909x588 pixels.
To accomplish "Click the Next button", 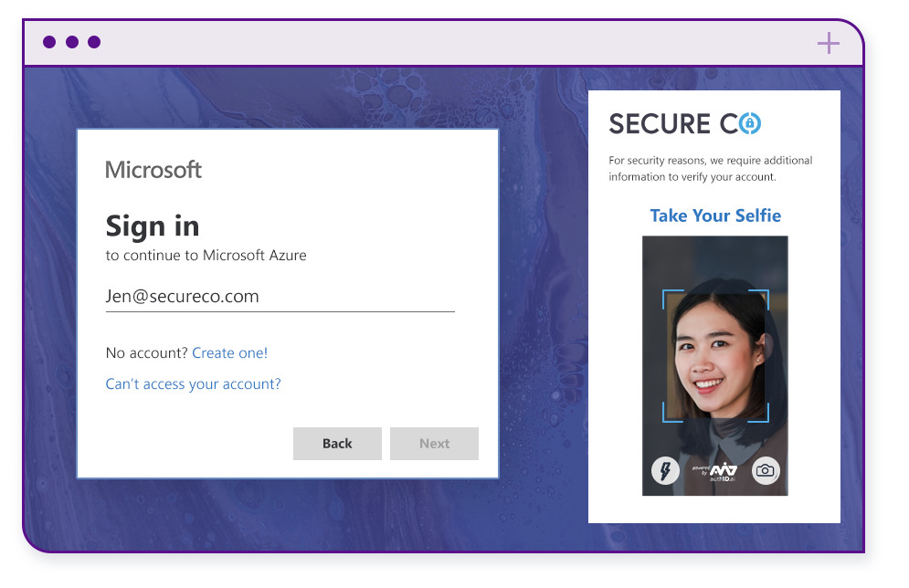I will tap(434, 444).
